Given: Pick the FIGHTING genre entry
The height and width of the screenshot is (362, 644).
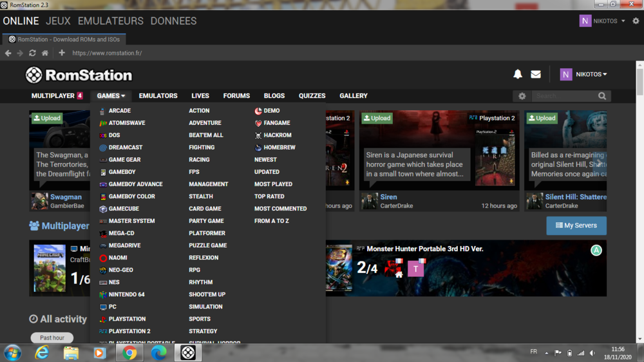Looking at the screenshot, I should point(202,148).
